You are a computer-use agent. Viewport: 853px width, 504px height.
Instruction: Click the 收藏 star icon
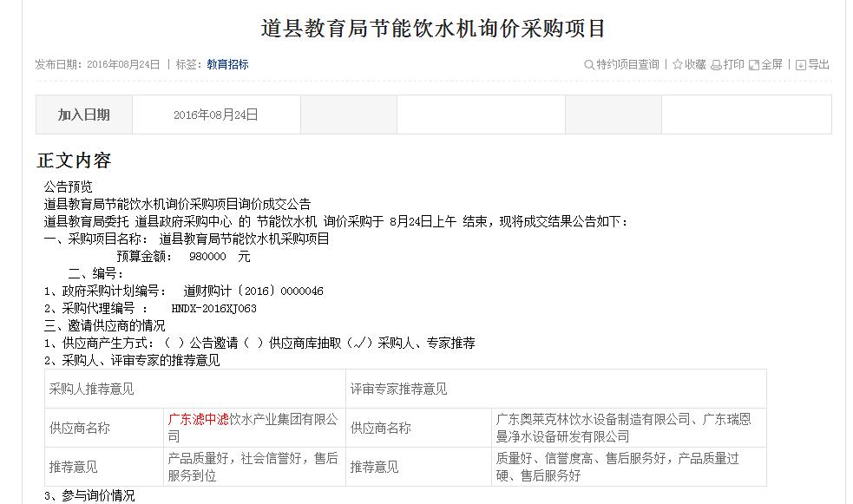point(679,63)
